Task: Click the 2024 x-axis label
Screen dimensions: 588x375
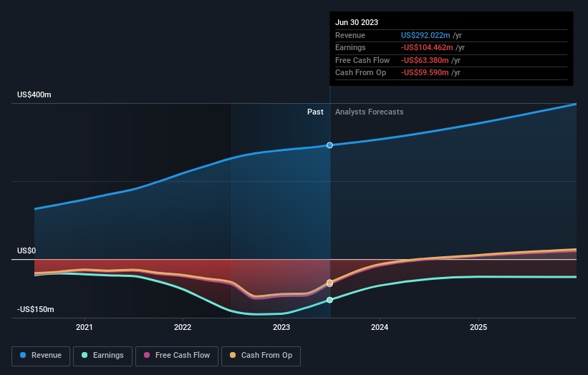Action: tap(380, 328)
